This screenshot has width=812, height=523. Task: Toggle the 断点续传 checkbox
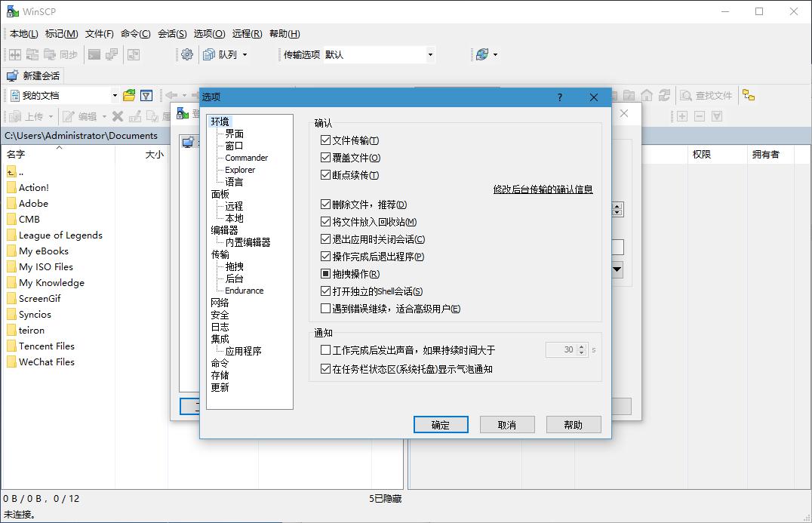[326, 175]
